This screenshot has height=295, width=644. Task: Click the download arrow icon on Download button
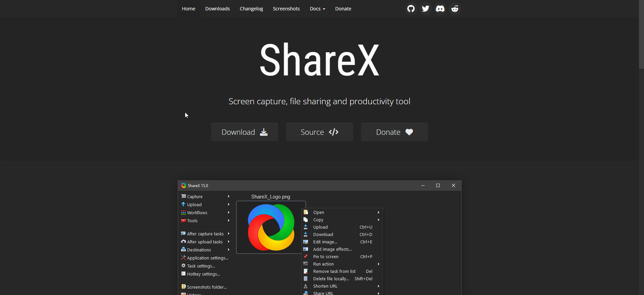coord(264,132)
